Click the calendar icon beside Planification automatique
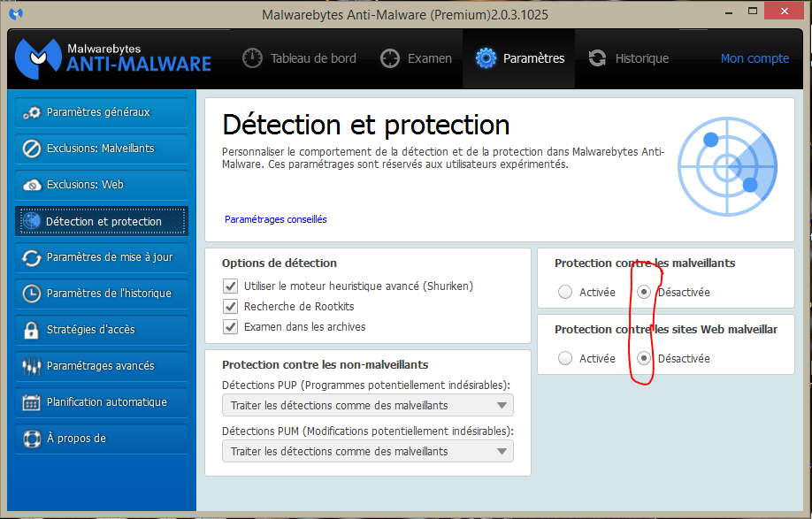Viewport: 812px width, 519px height. (x=32, y=402)
